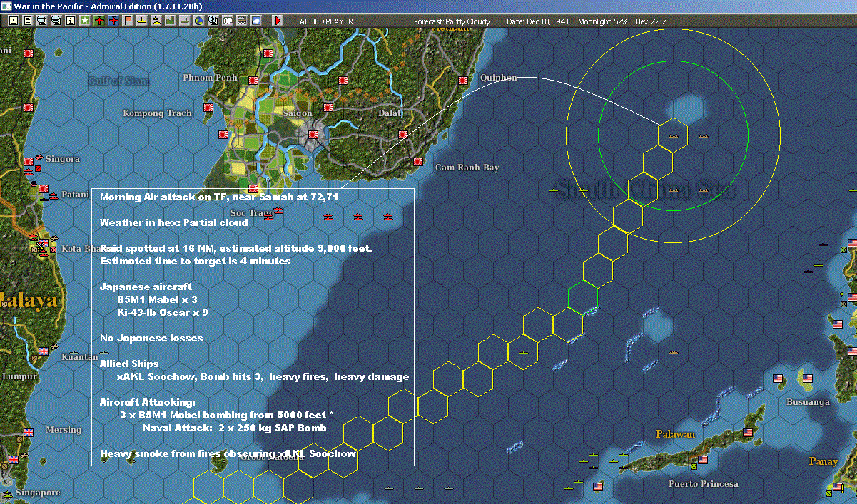Click 'ALLIED PLAYER' label in top bar

[326, 21]
